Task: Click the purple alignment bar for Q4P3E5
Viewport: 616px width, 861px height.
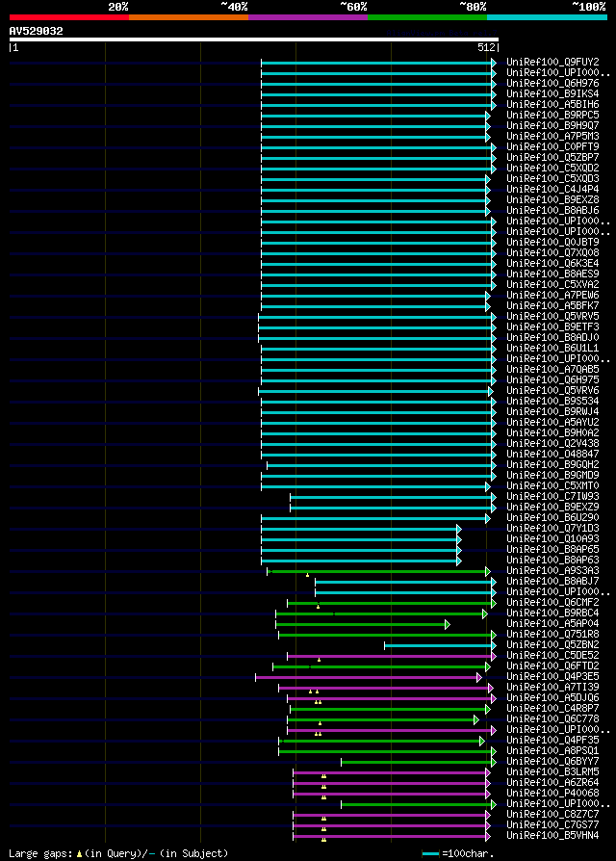Action: (x=369, y=677)
